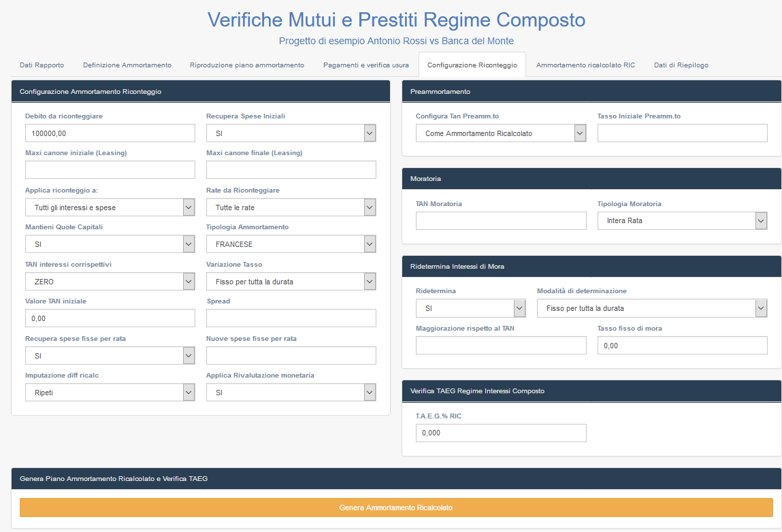782x532 pixels.
Task: Expand Applica riconteggio a dropdown
Action: point(110,207)
